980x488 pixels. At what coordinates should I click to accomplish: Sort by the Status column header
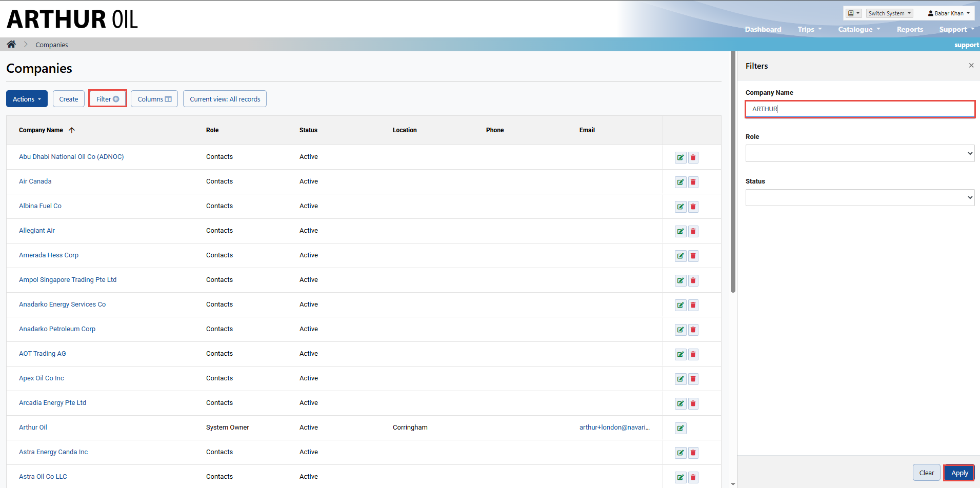(308, 130)
